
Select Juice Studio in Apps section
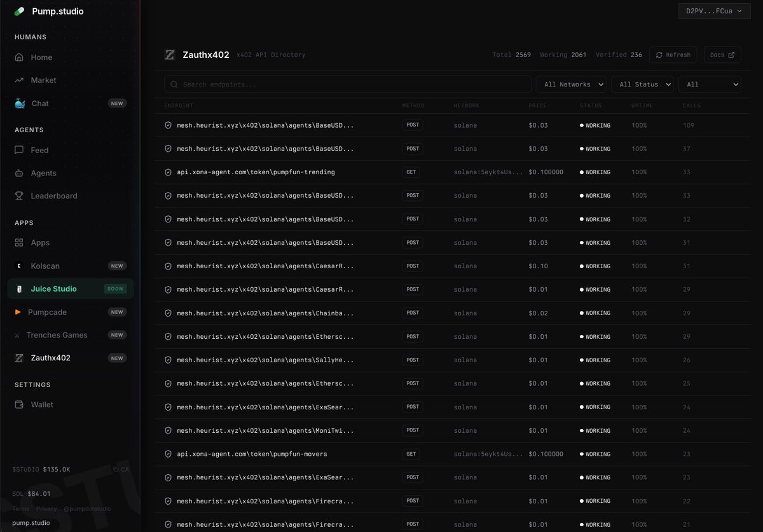coord(71,289)
